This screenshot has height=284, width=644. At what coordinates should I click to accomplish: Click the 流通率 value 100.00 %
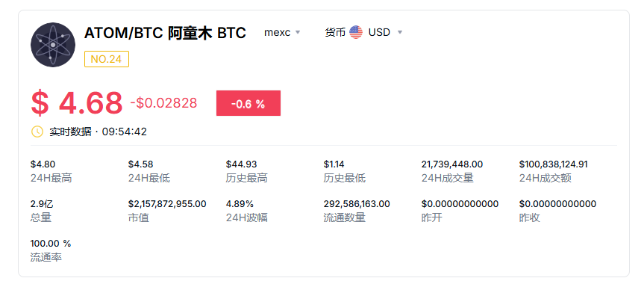tap(51, 243)
